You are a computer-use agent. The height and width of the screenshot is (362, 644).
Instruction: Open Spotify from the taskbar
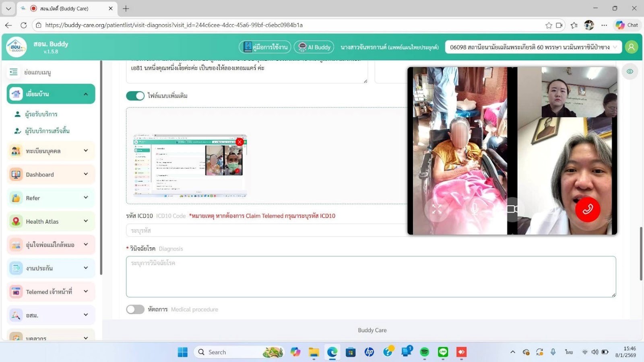tap(424, 352)
